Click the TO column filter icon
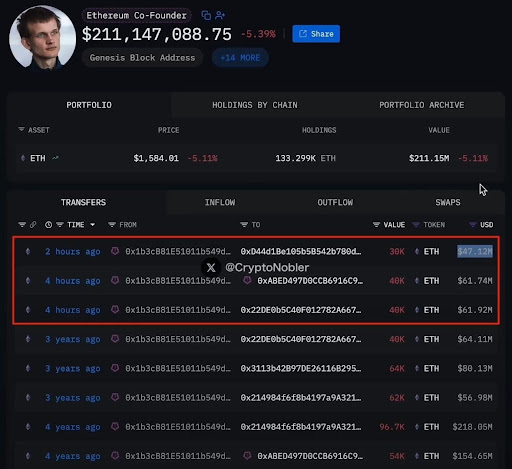Screen dimensions: 512x469 (x=244, y=225)
